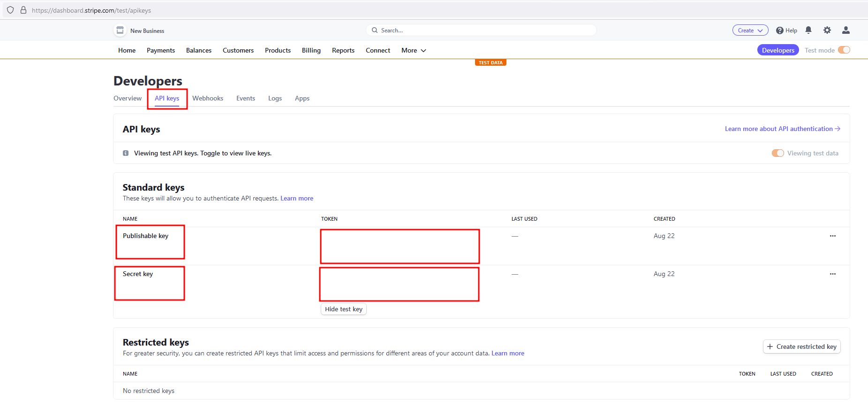Open the Payments section

pos(161,50)
